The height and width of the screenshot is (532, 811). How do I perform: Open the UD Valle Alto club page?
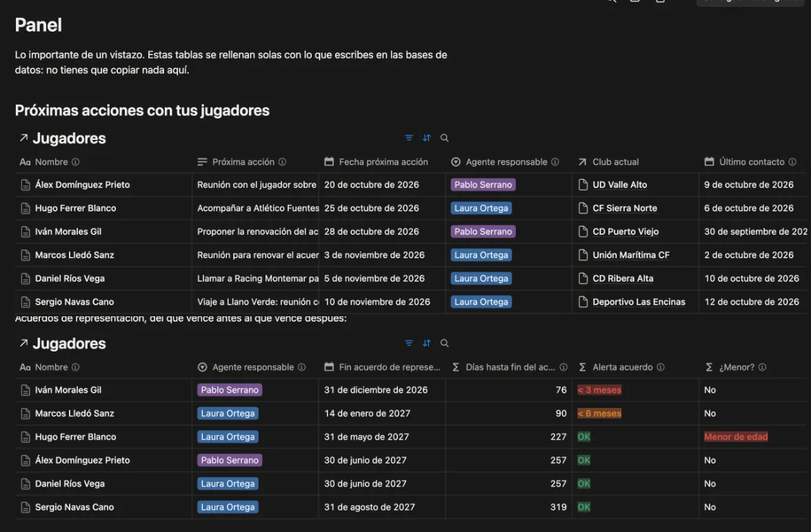(619, 185)
